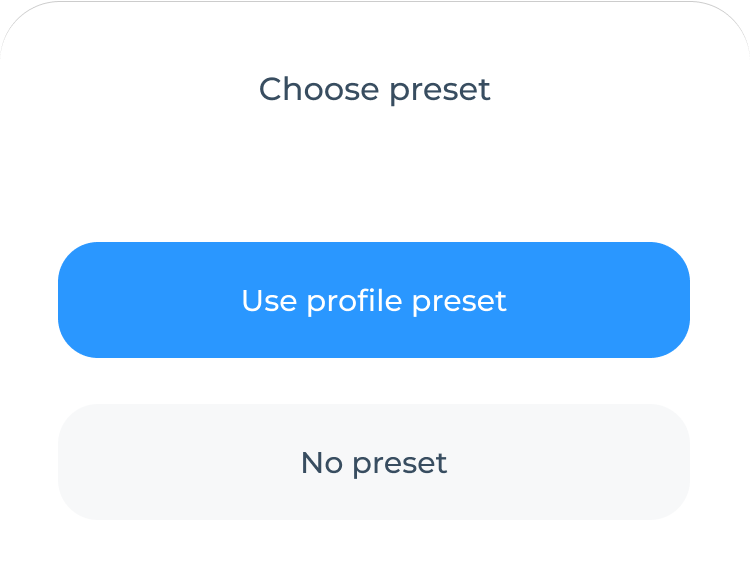Choose the gray "No preset" option

point(374,462)
